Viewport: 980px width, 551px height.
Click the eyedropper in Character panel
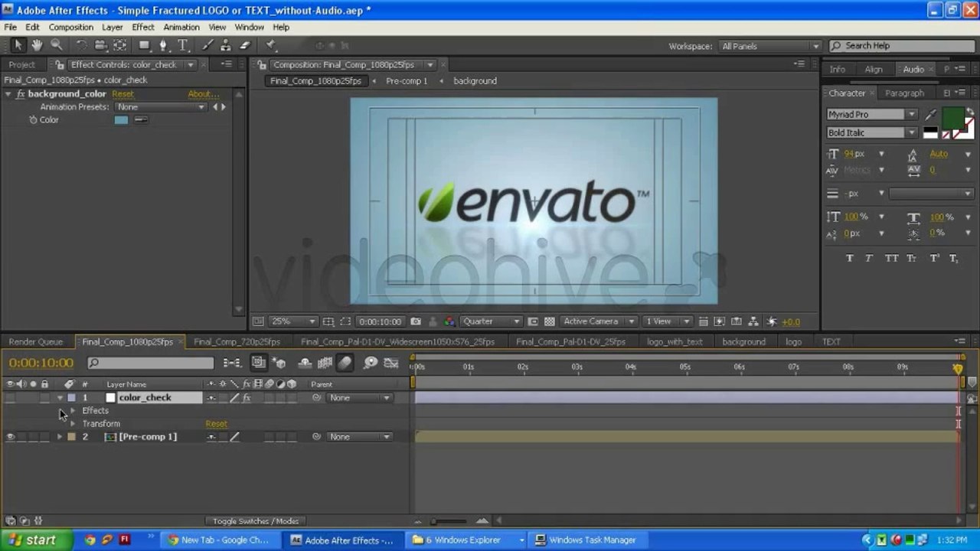(x=930, y=115)
